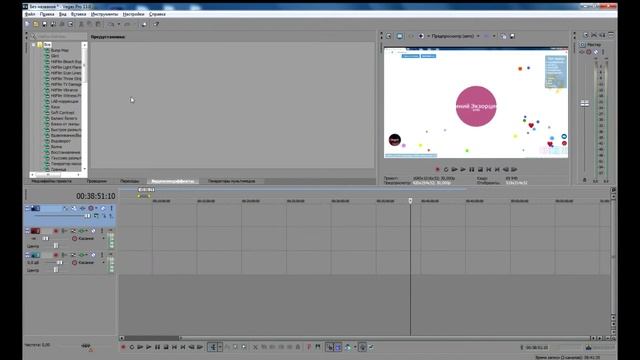Click Pause under the preview window

[x=471, y=169]
